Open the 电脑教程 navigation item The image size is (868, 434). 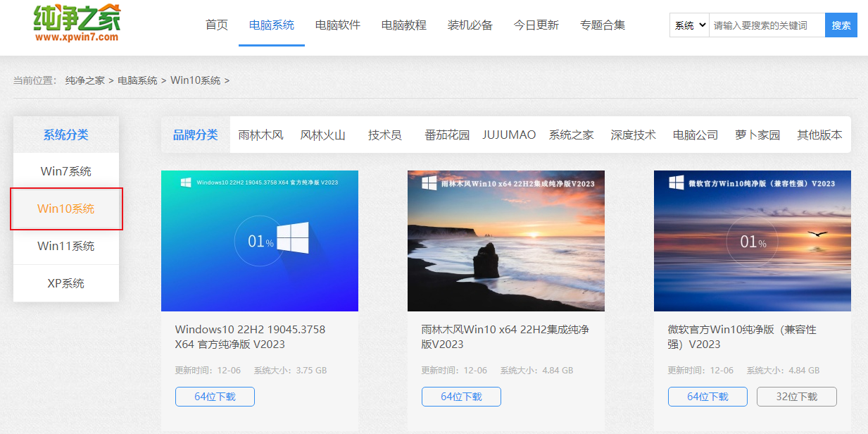tap(403, 24)
